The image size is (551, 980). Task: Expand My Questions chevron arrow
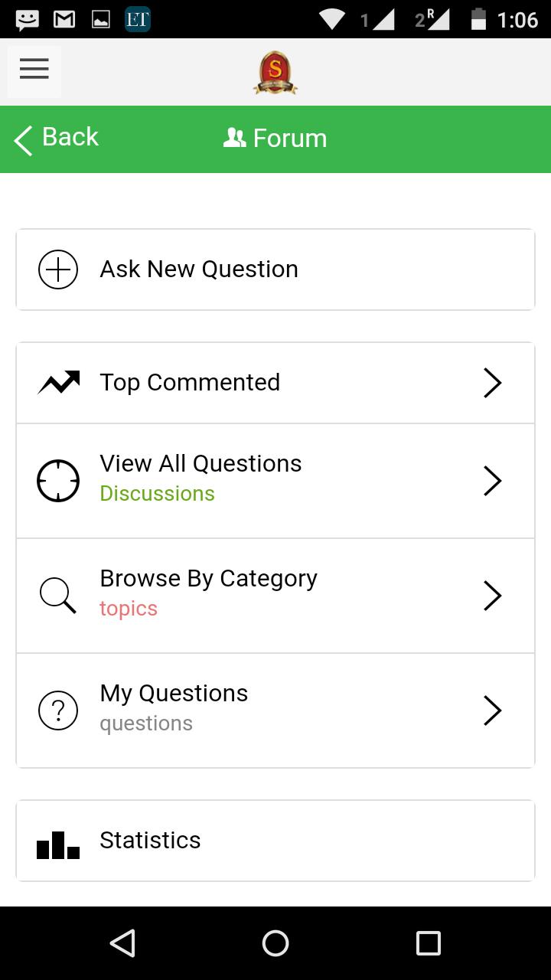(x=492, y=710)
